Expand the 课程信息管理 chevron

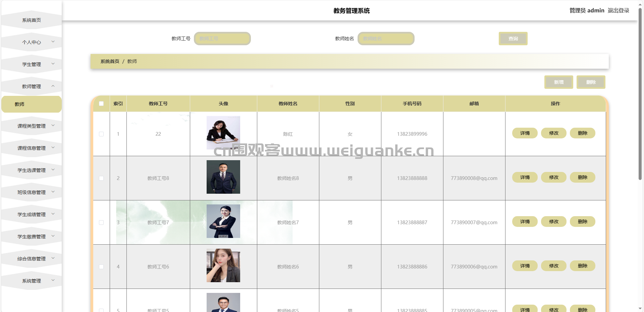tap(53, 147)
